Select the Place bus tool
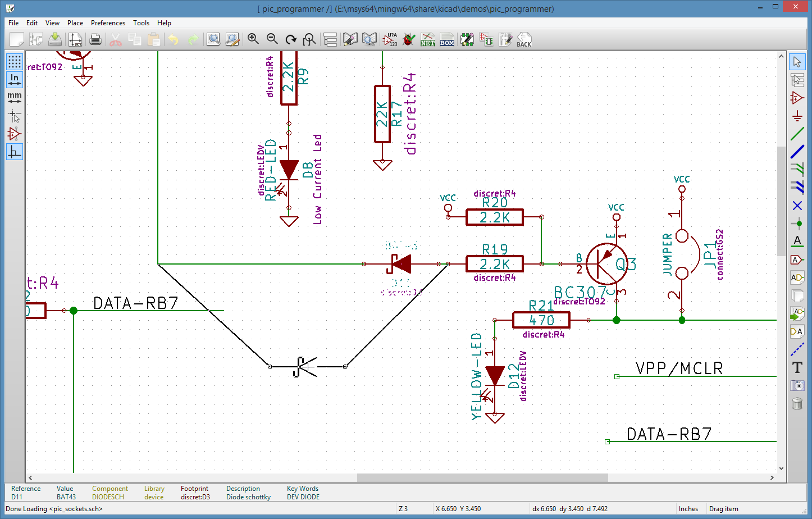 click(x=797, y=152)
